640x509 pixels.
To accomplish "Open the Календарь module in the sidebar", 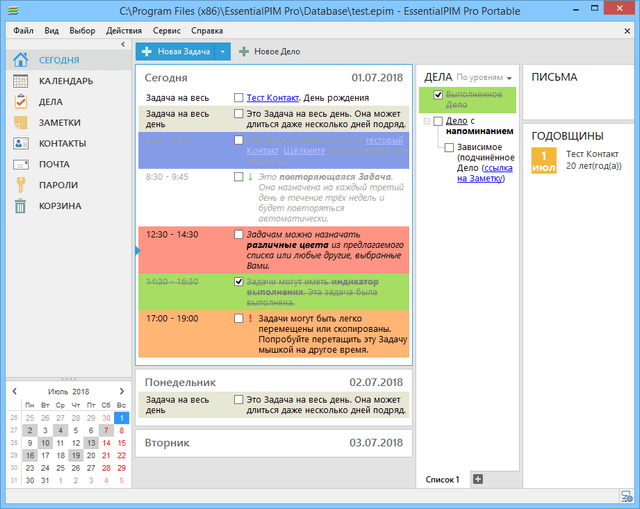I will [x=65, y=81].
